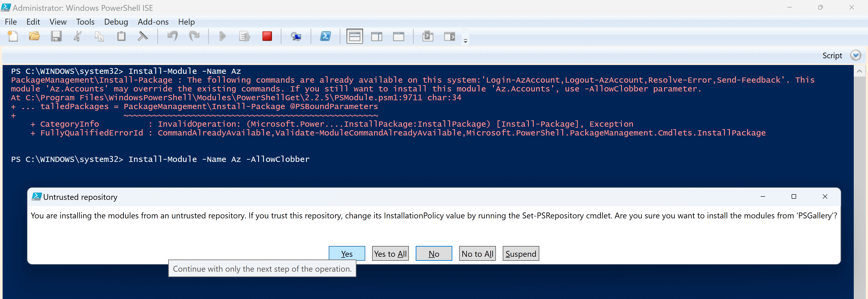Click the Show Command Add-on icon
The width and height of the screenshot is (868, 299).
[450, 36]
